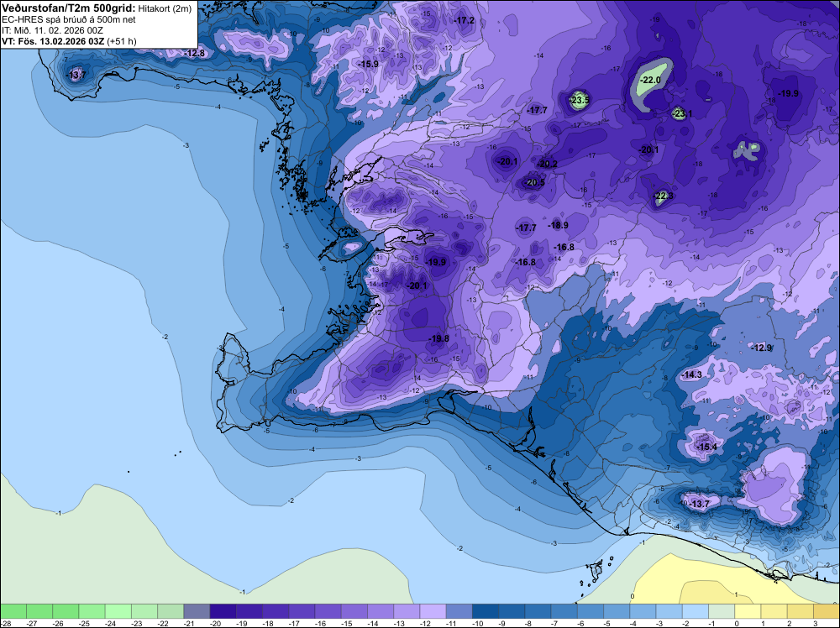Pick the -12 pale lavender legend swatch

pos(433,611)
